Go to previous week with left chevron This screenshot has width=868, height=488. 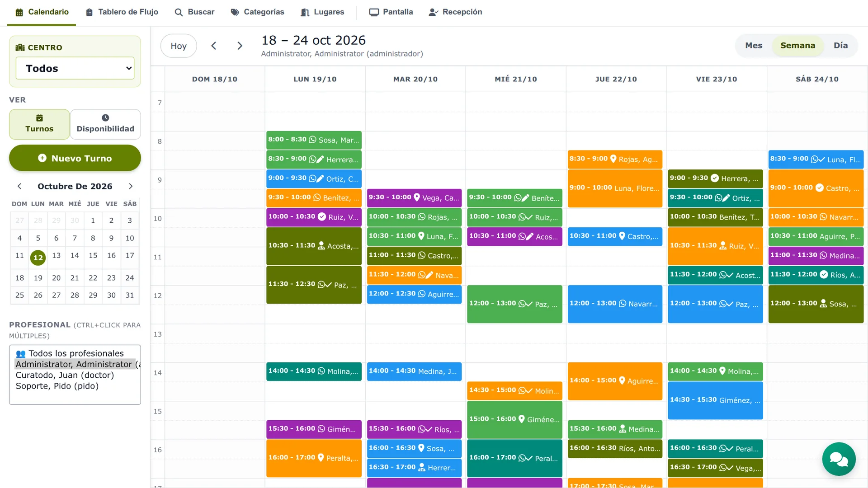click(x=214, y=46)
